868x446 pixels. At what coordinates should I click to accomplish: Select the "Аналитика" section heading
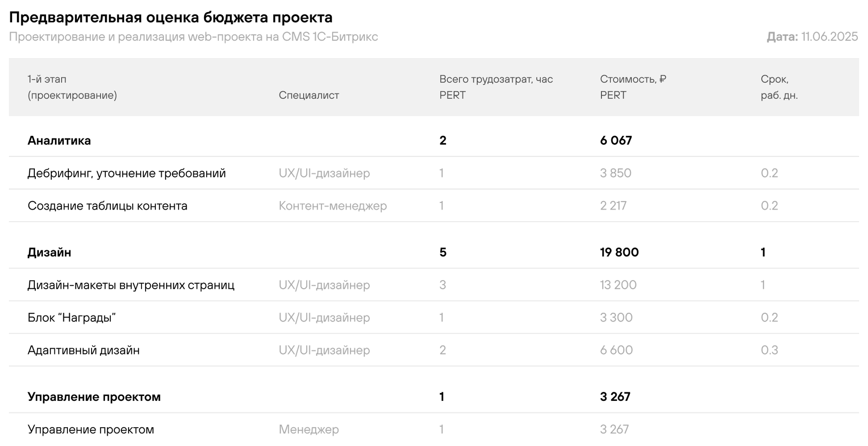pyautogui.click(x=59, y=141)
